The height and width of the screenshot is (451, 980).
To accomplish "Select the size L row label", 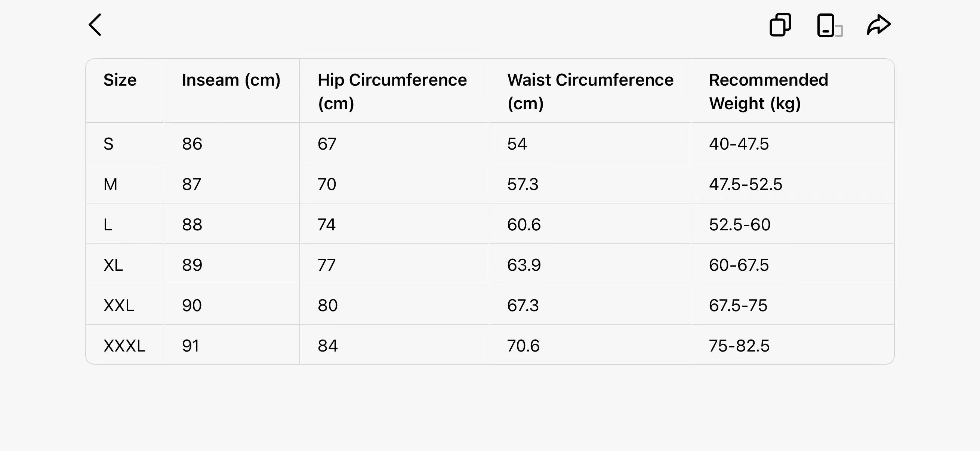I will click(x=108, y=224).
